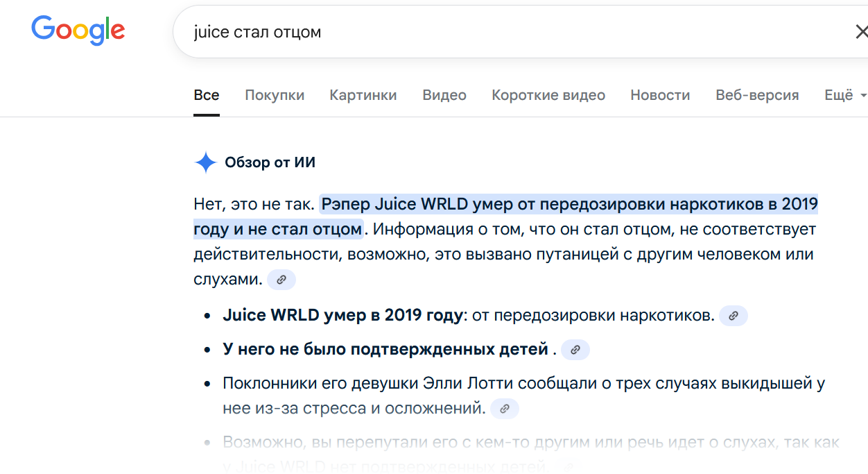868x474 pixels.
Task: Open source link icon after 'подтвержденных детей'
Action: point(575,350)
